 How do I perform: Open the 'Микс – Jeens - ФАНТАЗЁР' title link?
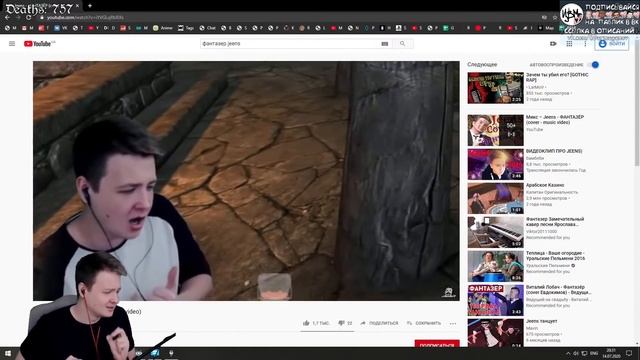point(555,120)
